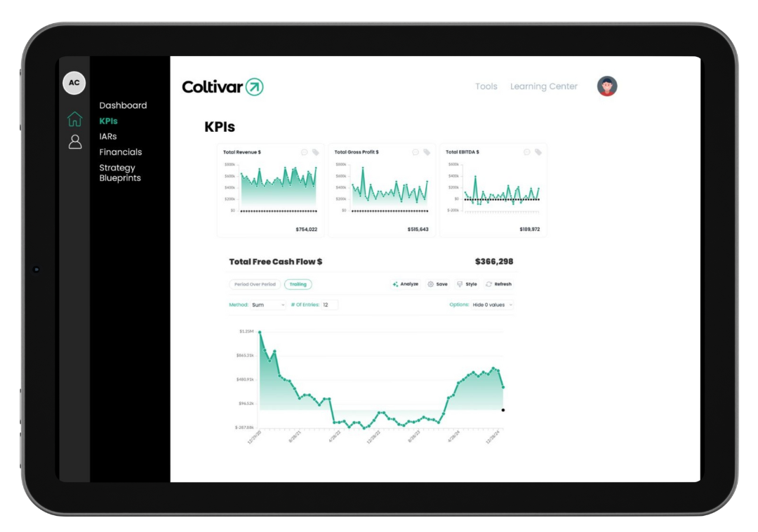
Task: Open the Total Gross Profit $ chart card
Action: tap(382, 190)
